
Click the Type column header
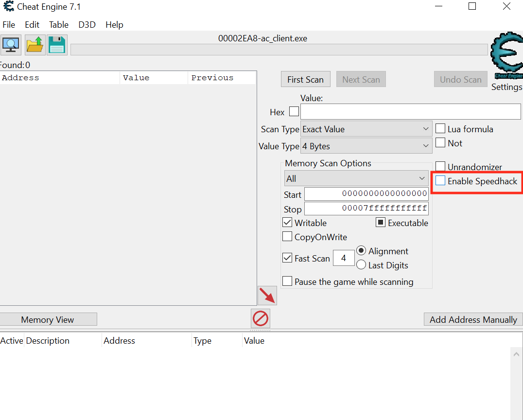217,341
